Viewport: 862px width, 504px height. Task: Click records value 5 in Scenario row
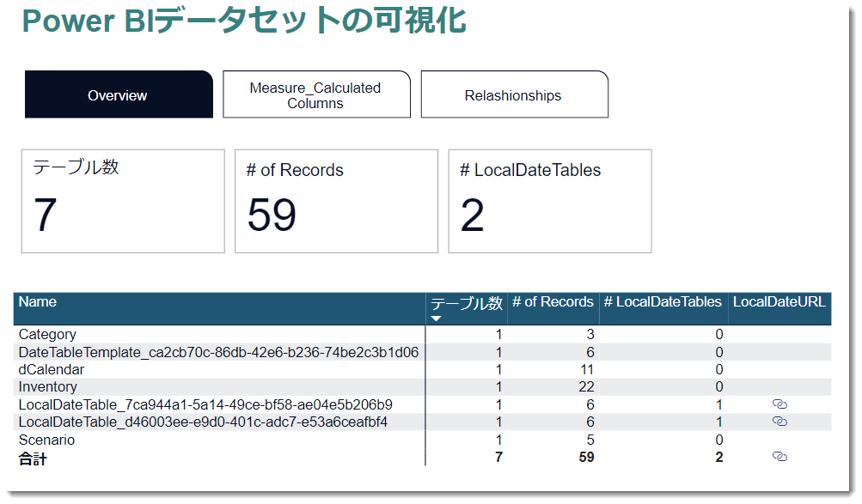pos(590,440)
